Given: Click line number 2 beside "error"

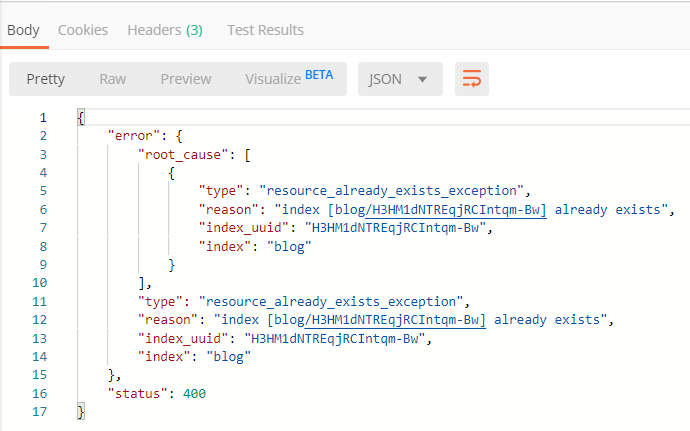Looking at the screenshot, I should pos(42,136).
